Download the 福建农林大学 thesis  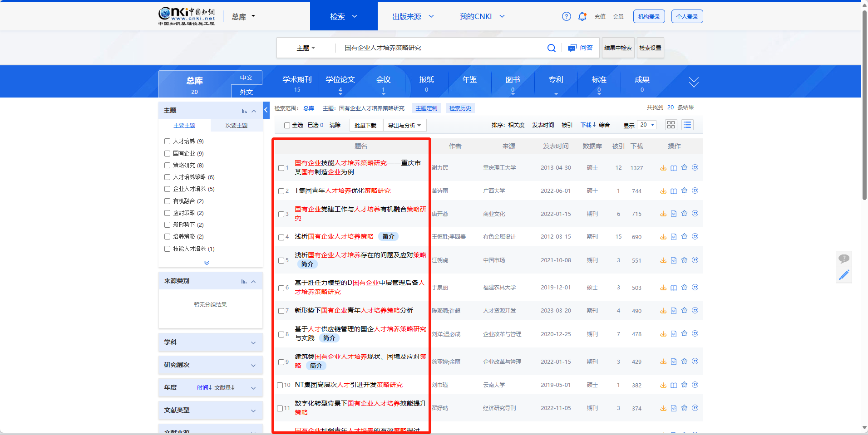tap(663, 288)
